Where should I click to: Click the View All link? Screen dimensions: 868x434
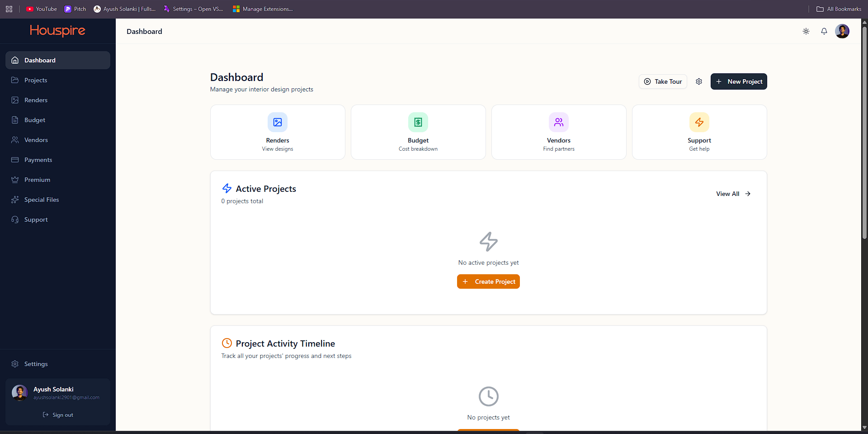click(733, 194)
